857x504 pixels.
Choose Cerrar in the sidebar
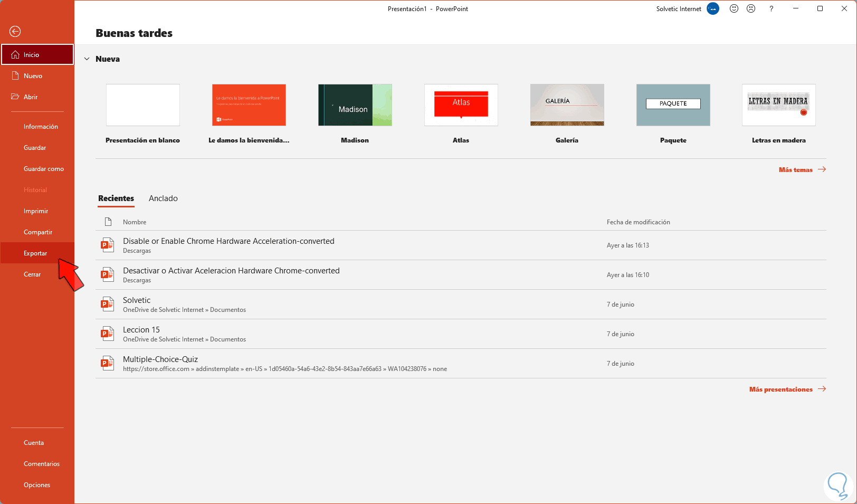click(37, 274)
